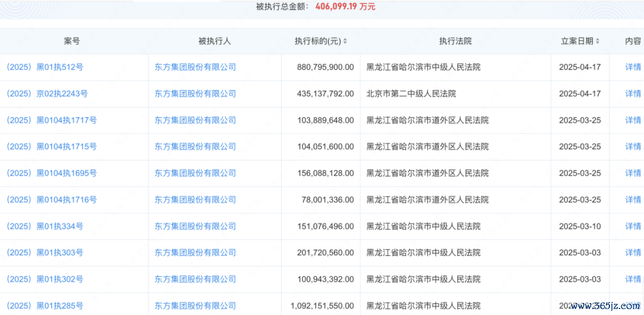Open 东方集团股份有限公司 in the 黑0104执1716号 row
The height and width of the screenshot is (315, 644).
click(196, 200)
